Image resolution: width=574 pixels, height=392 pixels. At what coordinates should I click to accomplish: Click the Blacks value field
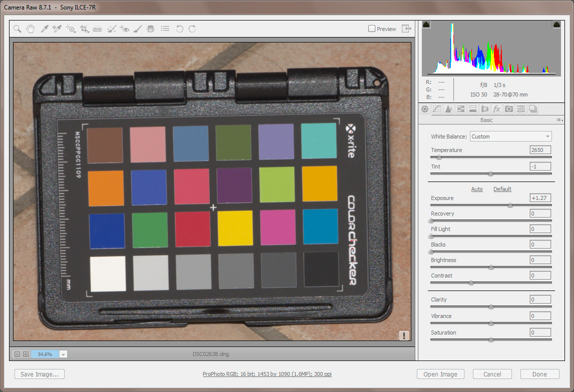[540, 244]
